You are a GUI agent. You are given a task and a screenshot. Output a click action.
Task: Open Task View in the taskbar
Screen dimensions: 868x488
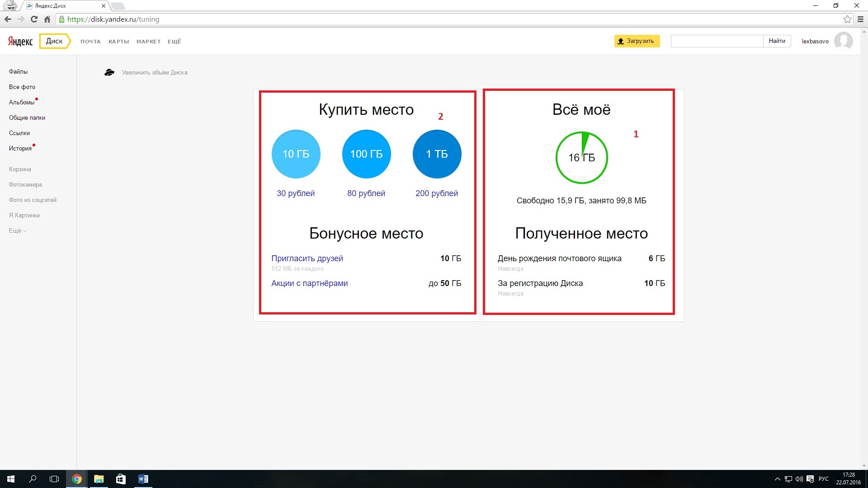coord(54,479)
